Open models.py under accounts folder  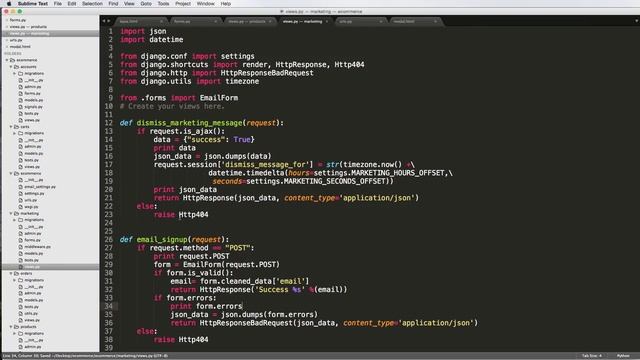point(33,100)
